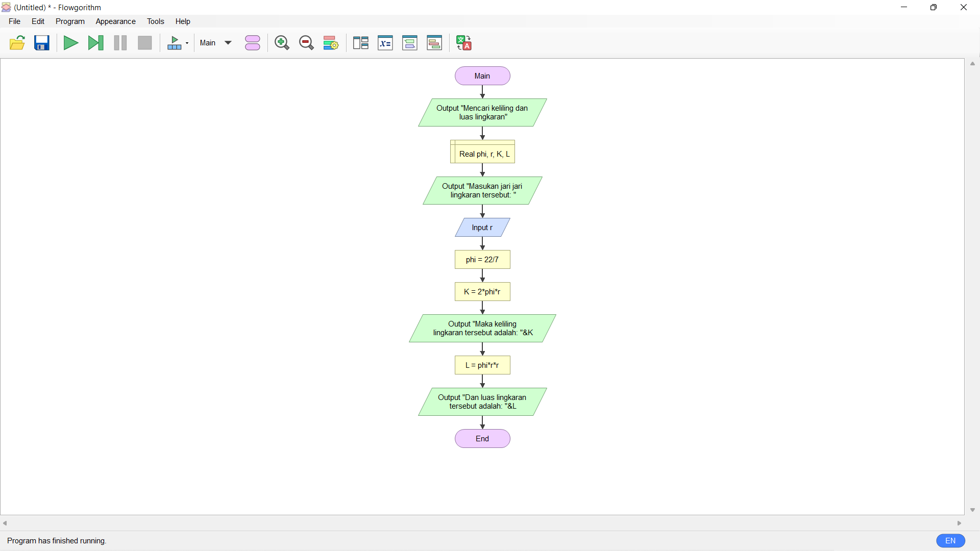980x551 pixels.
Task: Open the Tools menu
Action: (156, 21)
